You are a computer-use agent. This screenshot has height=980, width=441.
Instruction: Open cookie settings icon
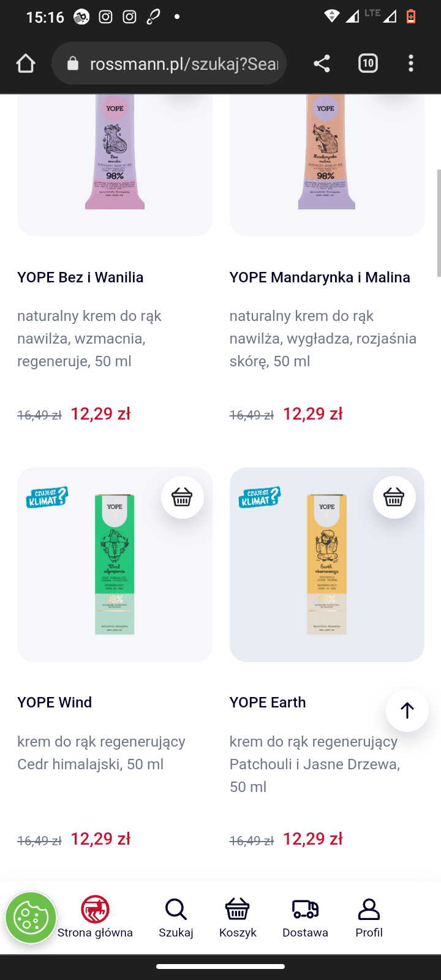tap(31, 918)
